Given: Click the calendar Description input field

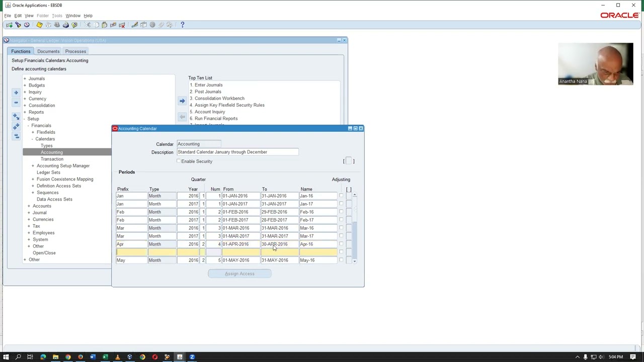Looking at the screenshot, I should pos(237,152).
